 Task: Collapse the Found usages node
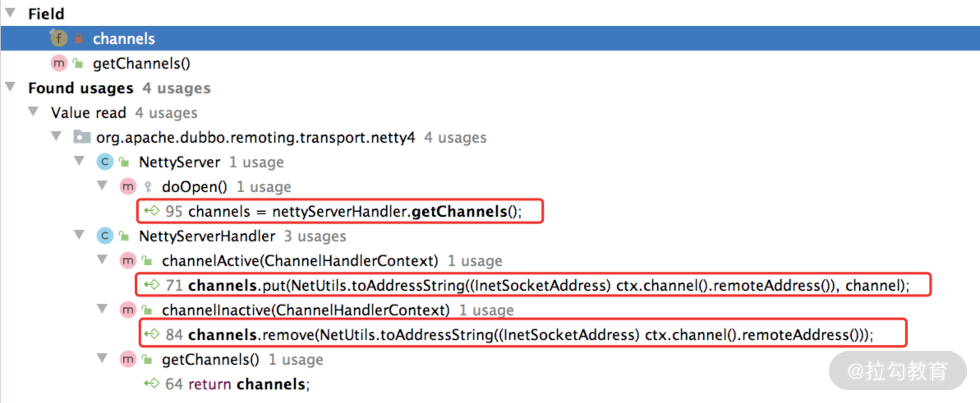11,87
